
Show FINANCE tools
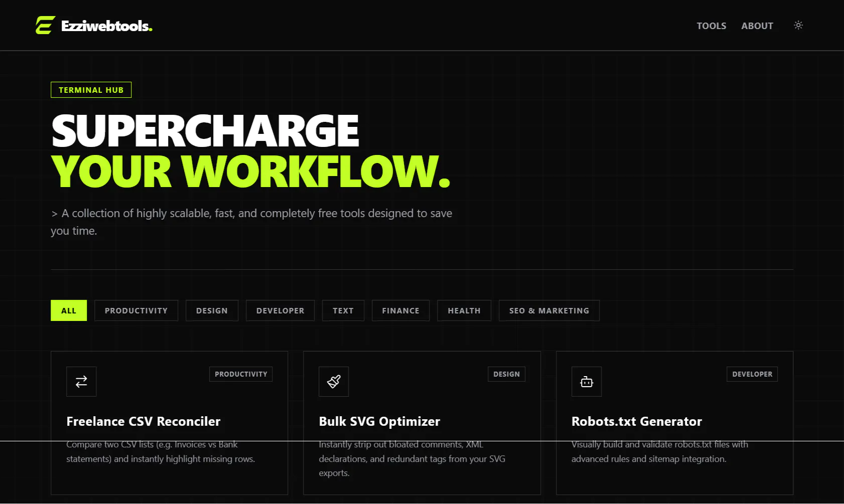(x=400, y=310)
